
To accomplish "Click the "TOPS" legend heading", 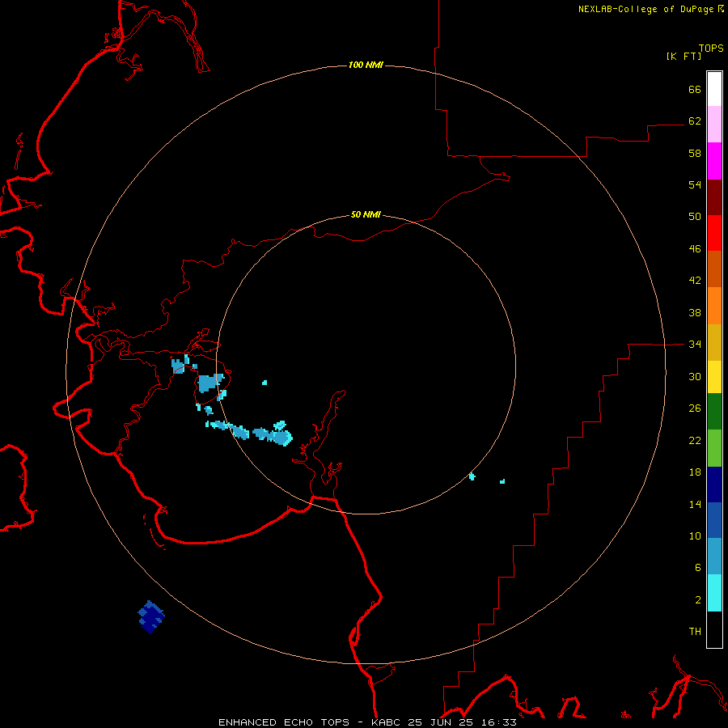I will tap(711, 48).
